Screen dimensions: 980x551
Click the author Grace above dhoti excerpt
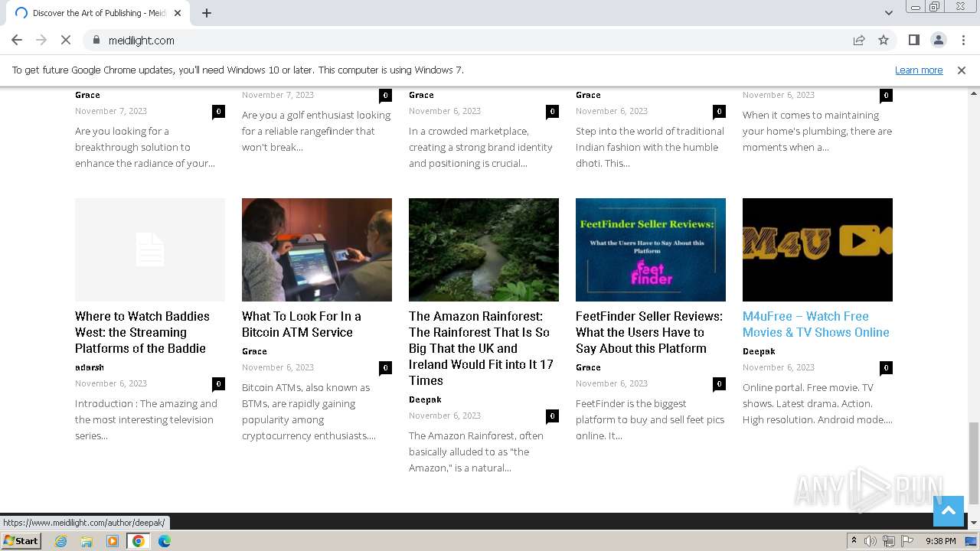coord(588,95)
